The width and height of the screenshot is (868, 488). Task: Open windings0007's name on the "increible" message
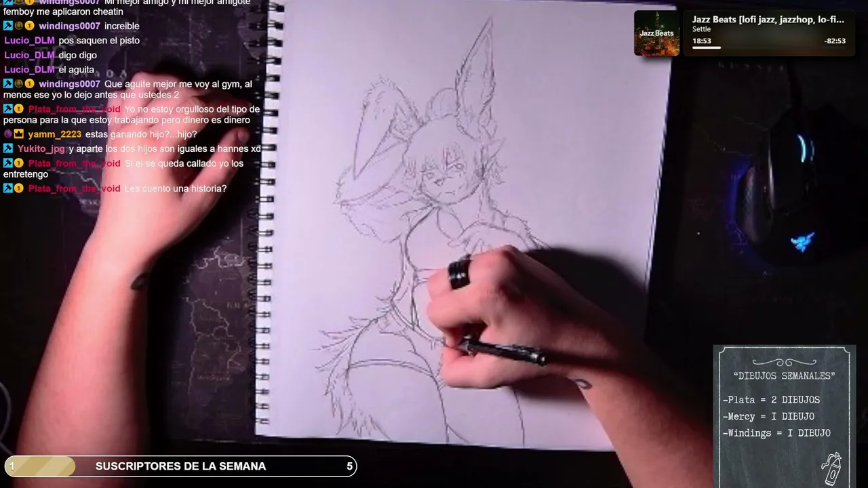click(69, 26)
